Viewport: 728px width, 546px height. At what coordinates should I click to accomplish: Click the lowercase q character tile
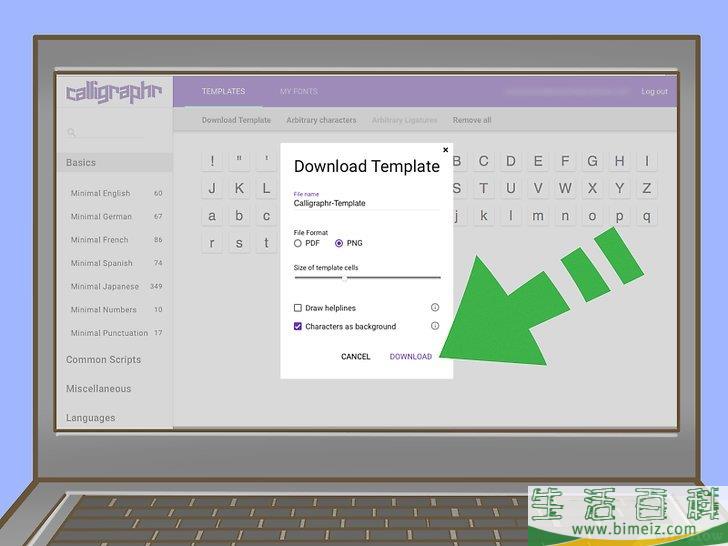pyautogui.click(x=647, y=216)
